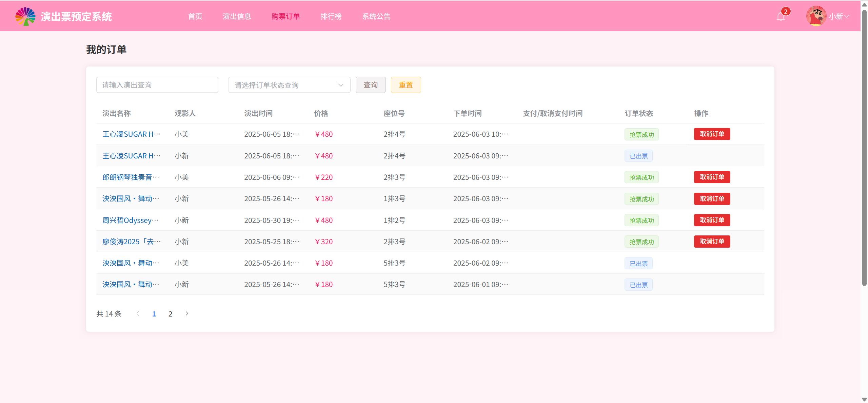
Task: Navigate to 首页
Action: (195, 16)
